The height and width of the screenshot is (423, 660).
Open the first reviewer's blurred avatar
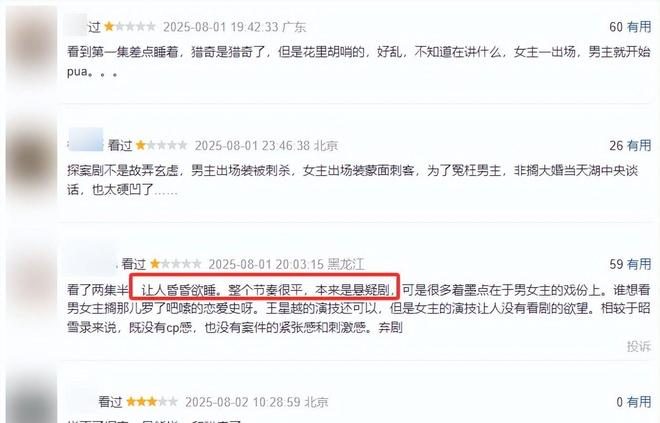pyautogui.click(x=31, y=47)
